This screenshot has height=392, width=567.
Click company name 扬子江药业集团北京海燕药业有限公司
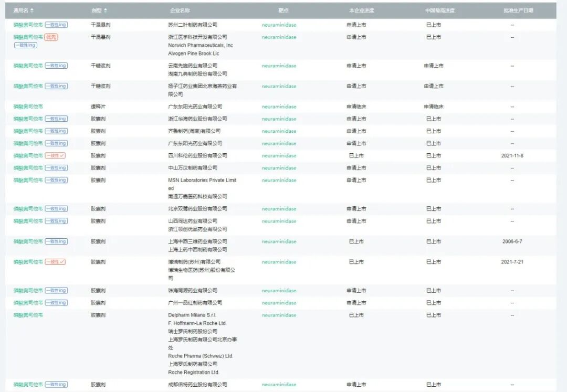pyautogui.click(x=203, y=90)
